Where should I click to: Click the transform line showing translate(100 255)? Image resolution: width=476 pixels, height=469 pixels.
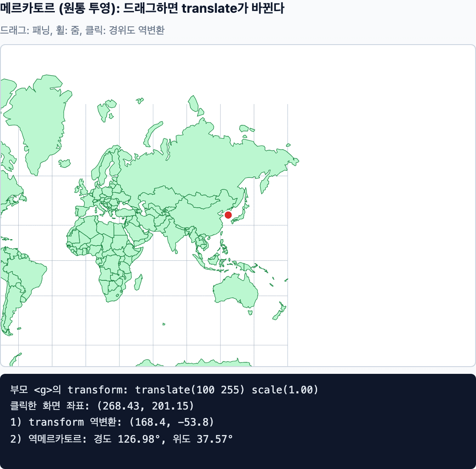coord(164,390)
